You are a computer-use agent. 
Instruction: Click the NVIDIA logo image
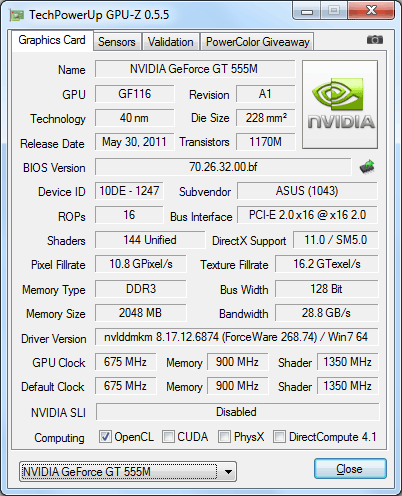tap(340, 104)
